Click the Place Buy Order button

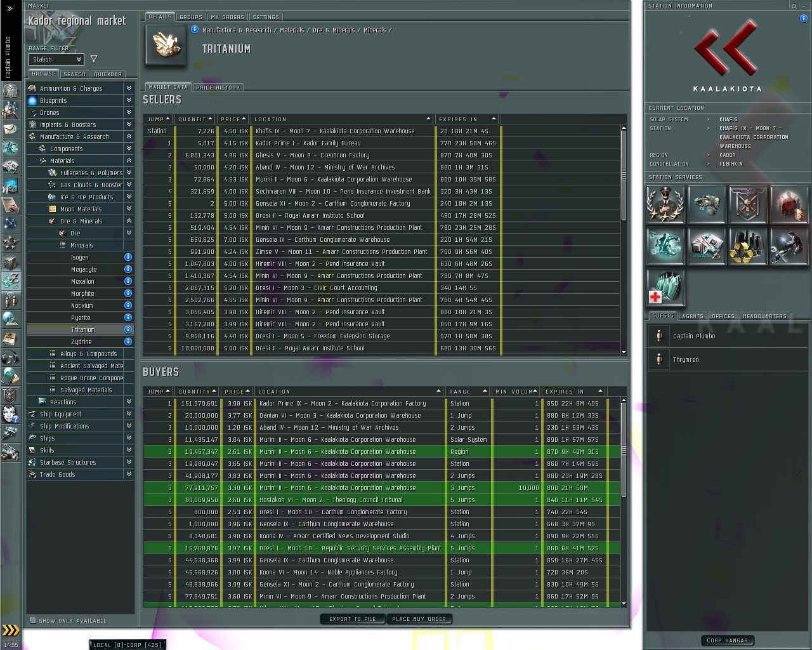[419, 619]
